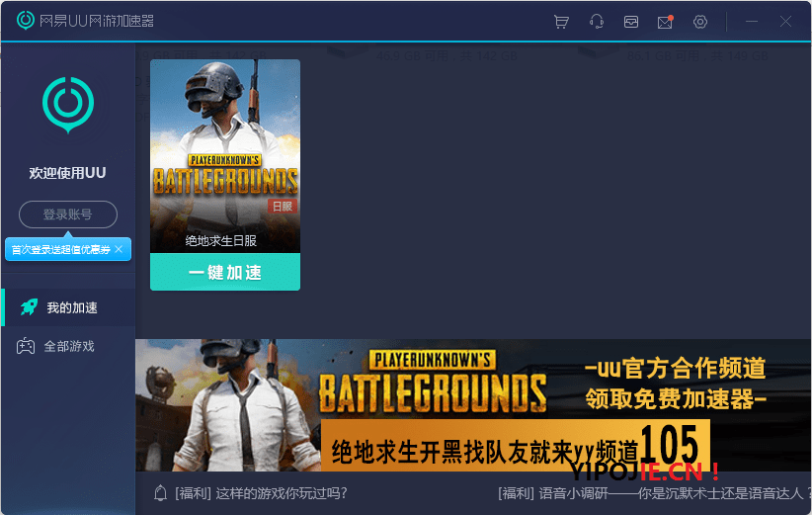
Task: Click the inbox tray icon in title bar
Action: tap(631, 22)
